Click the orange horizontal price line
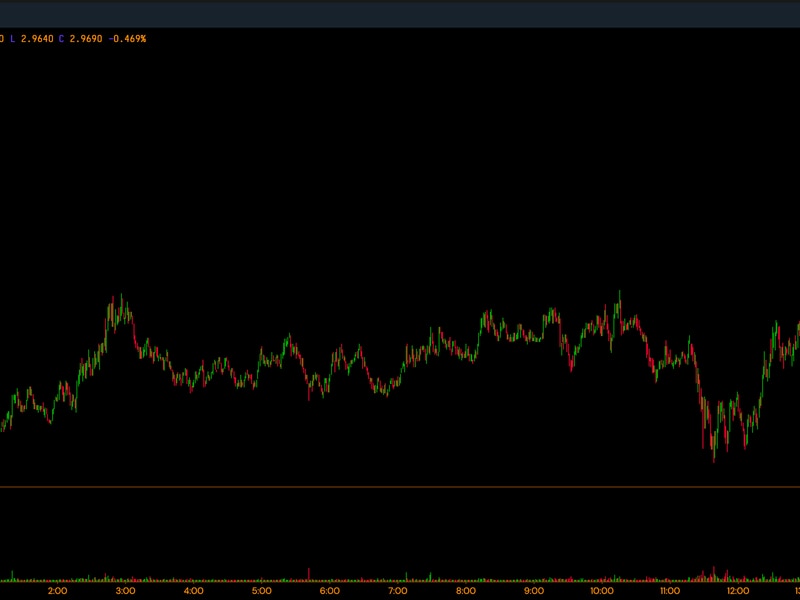 400,487
